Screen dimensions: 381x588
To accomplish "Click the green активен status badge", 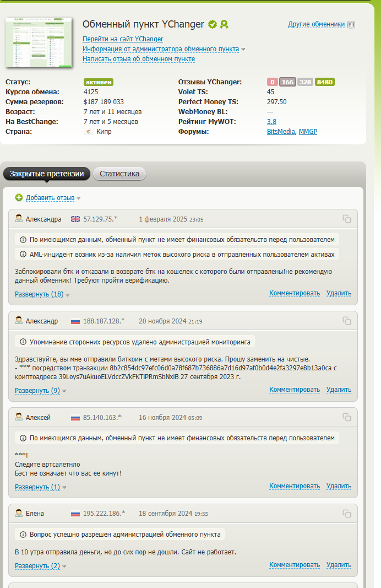I will tap(99, 82).
